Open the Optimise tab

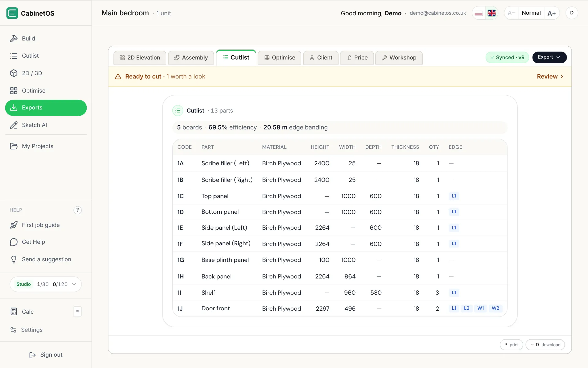[x=280, y=58]
